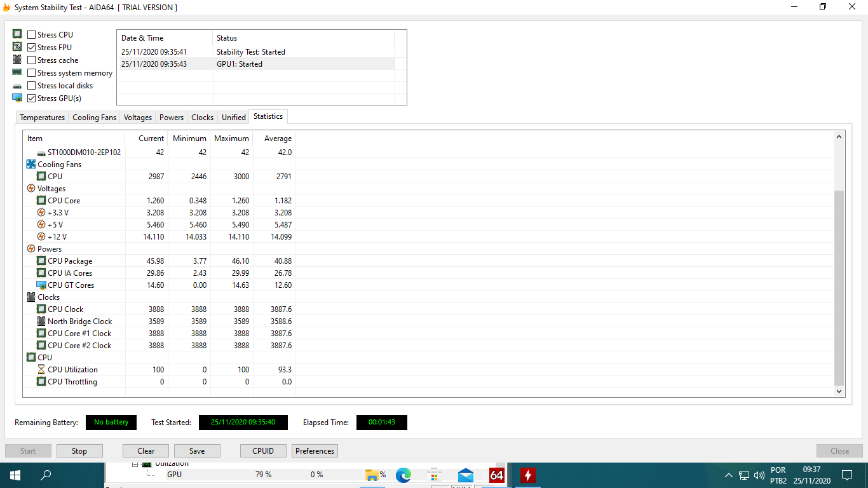The image size is (868, 488).
Task: Click the CPU Package chip icon
Action: (x=41, y=261)
